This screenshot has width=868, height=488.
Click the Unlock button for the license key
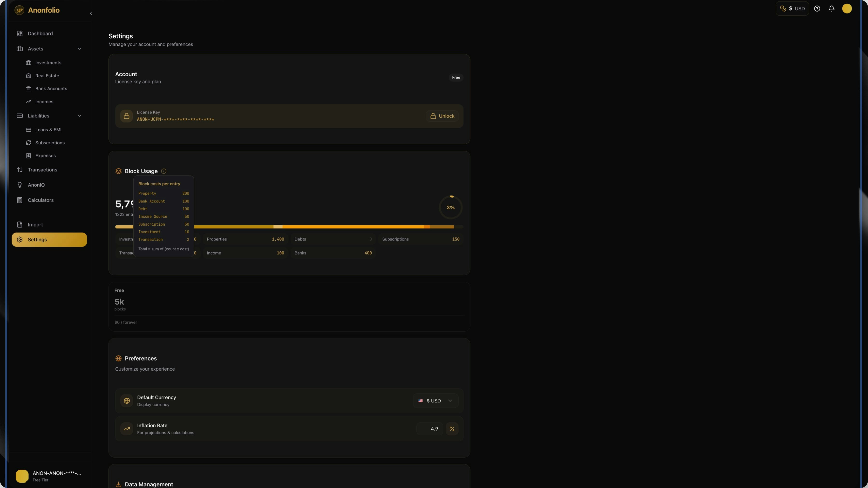coord(442,116)
